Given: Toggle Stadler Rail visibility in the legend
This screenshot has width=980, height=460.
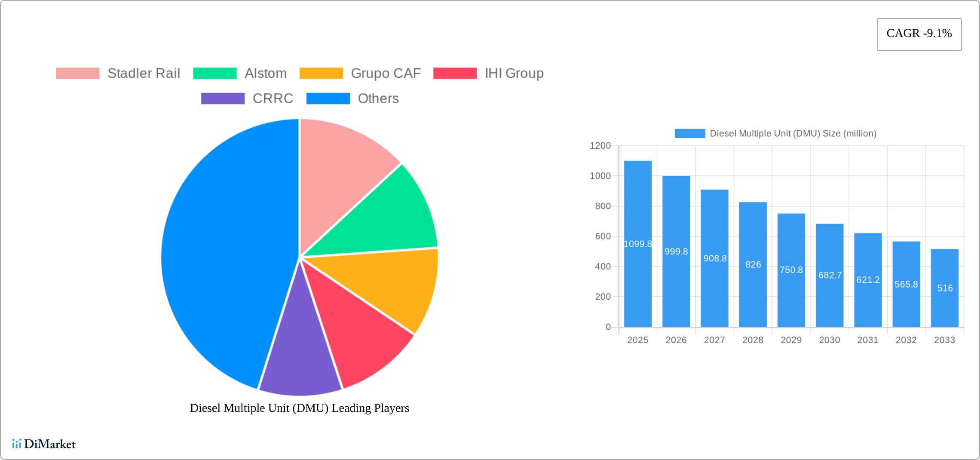Looking at the screenshot, I should pyautogui.click(x=144, y=73).
